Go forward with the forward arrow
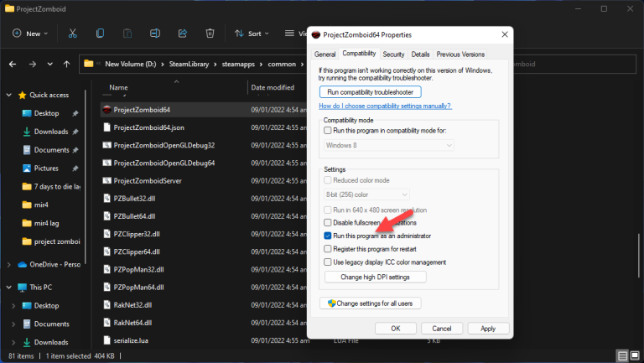644x363 pixels. [33, 64]
